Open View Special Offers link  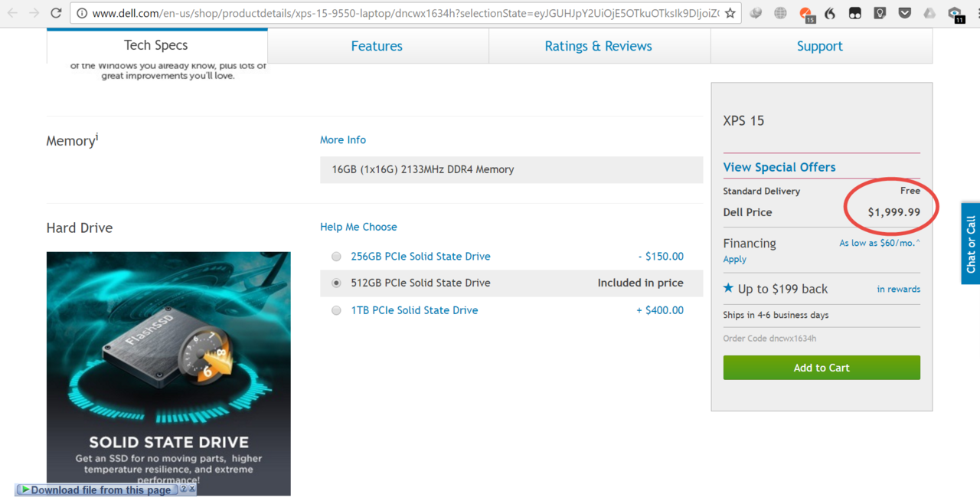(779, 167)
